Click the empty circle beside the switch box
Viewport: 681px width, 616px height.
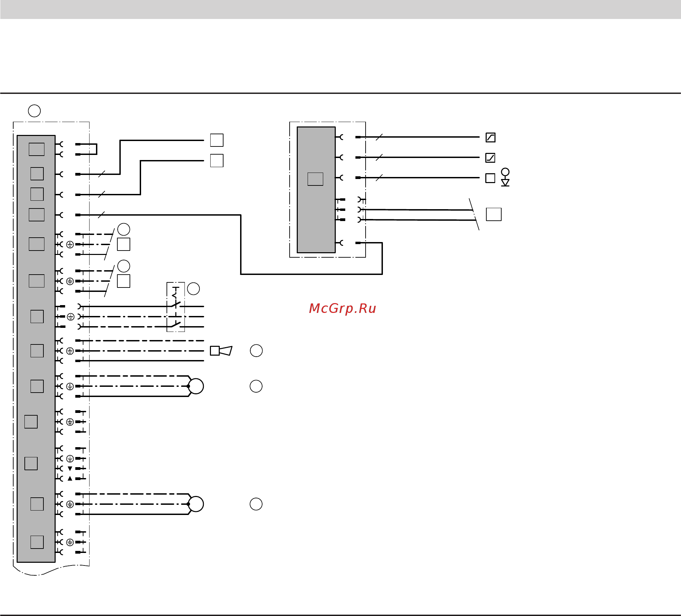[x=194, y=289]
